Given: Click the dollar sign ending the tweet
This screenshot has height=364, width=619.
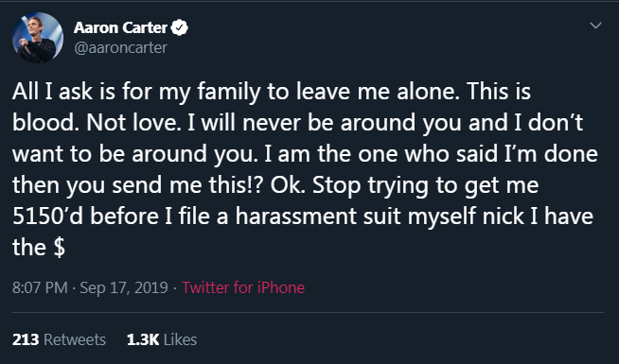Looking at the screenshot, I should [x=60, y=248].
